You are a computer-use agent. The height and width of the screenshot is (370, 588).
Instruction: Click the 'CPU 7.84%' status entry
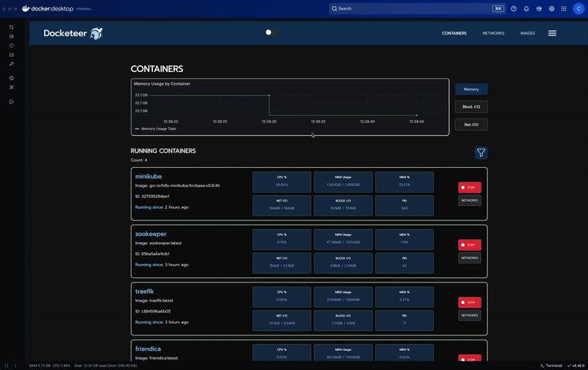(62, 366)
